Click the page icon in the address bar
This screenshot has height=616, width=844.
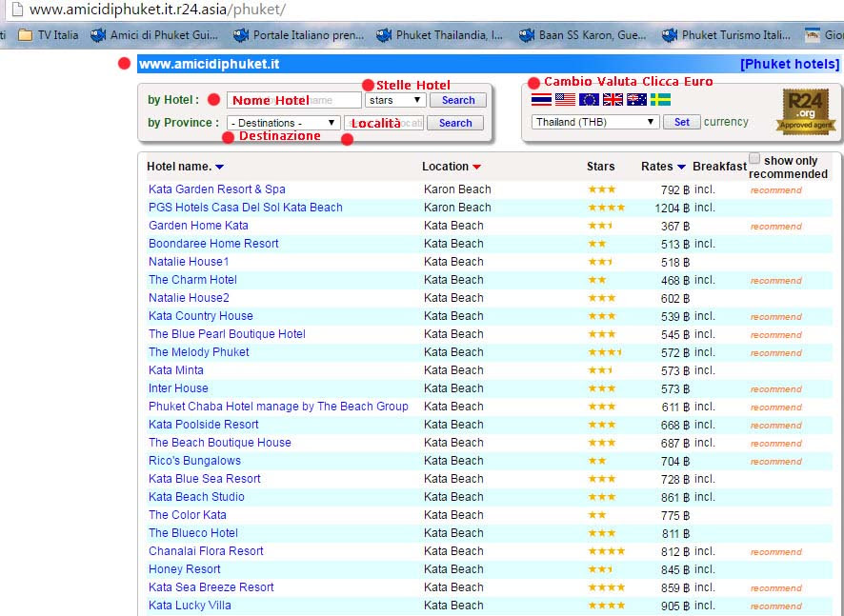click(17, 10)
